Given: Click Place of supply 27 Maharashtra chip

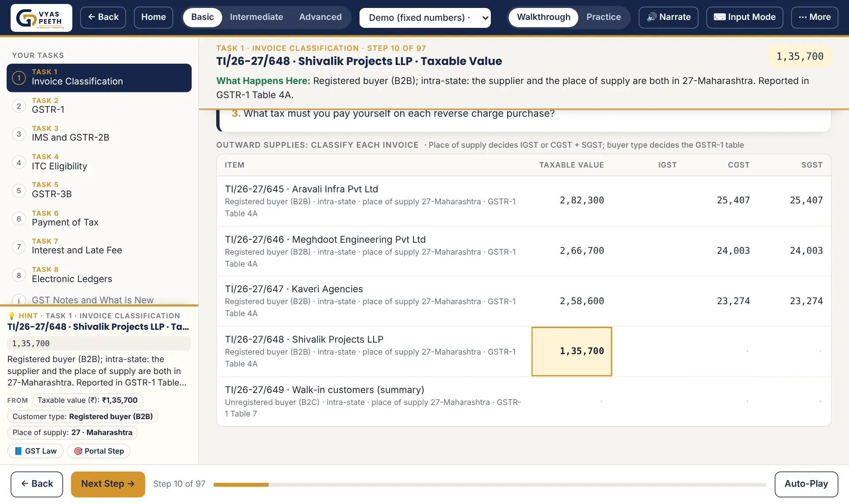Looking at the screenshot, I should coord(73,432).
